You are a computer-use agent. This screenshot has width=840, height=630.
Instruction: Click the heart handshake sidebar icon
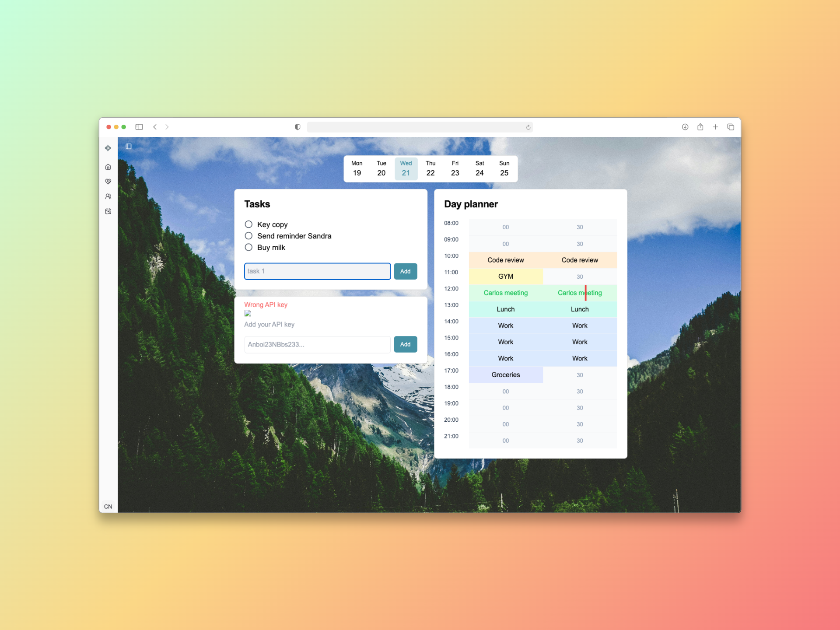[x=108, y=182]
